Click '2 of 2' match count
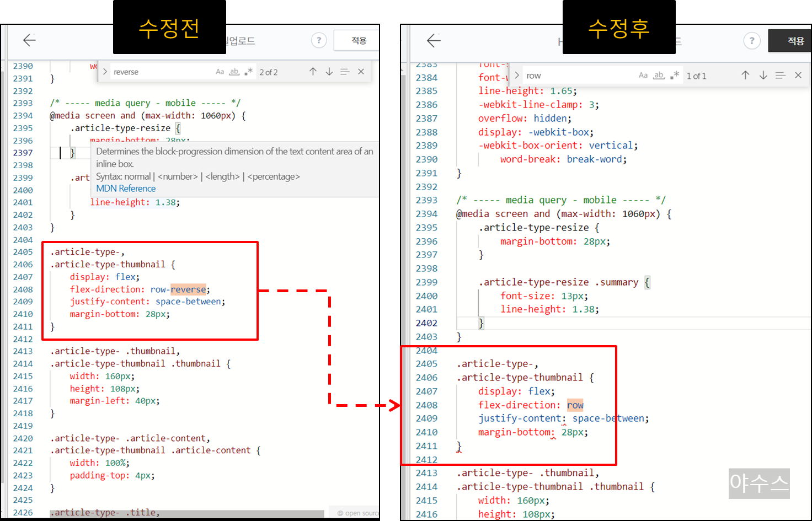This screenshot has width=812, height=521. (269, 72)
